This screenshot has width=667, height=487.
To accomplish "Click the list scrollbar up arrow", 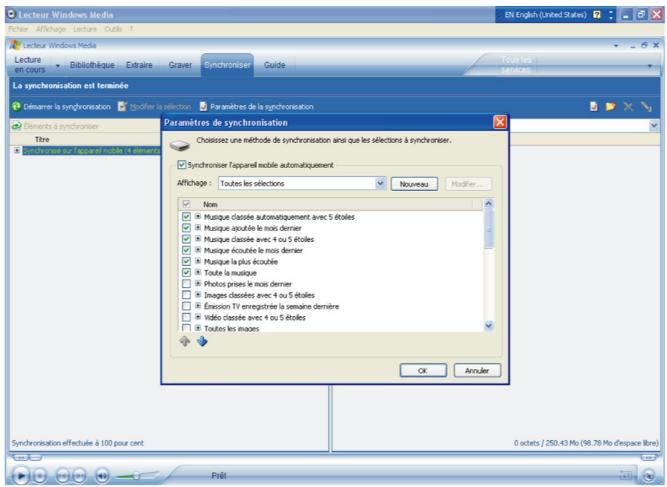I will (x=488, y=204).
